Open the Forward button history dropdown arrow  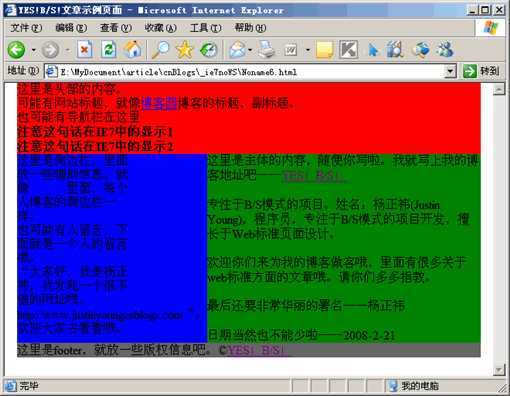click(x=68, y=50)
